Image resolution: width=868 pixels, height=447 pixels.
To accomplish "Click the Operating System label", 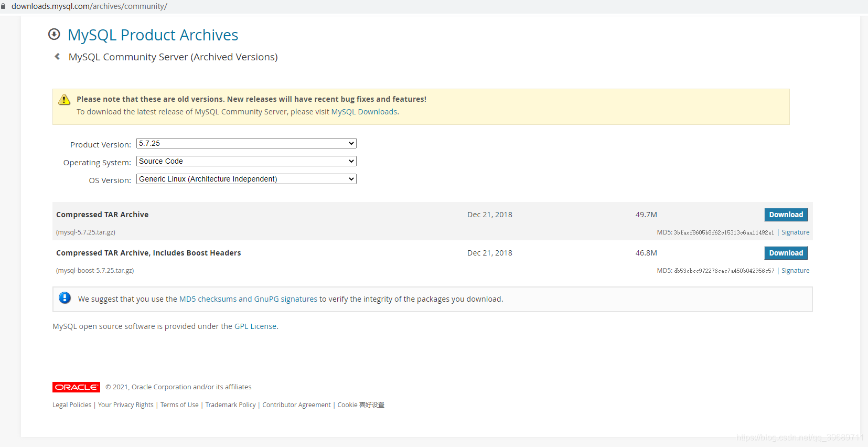I will click(97, 163).
